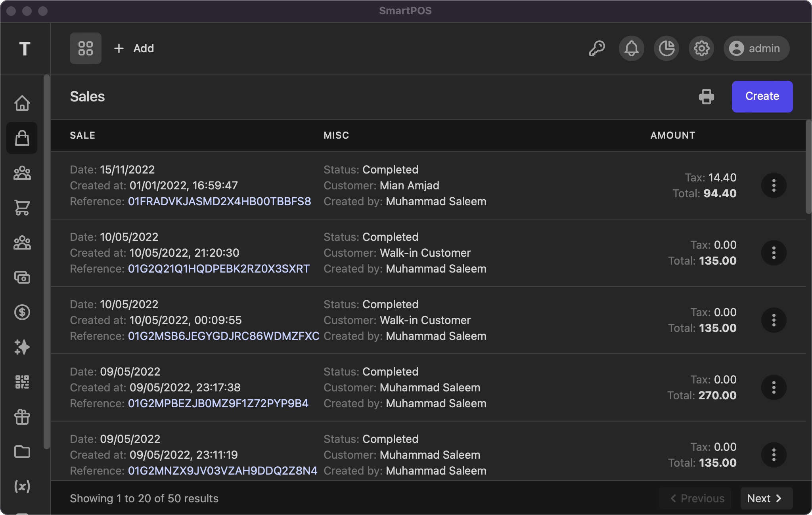Click the shopping bag Sales sidebar icon
The height and width of the screenshot is (515, 812).
tap(22, 138)
